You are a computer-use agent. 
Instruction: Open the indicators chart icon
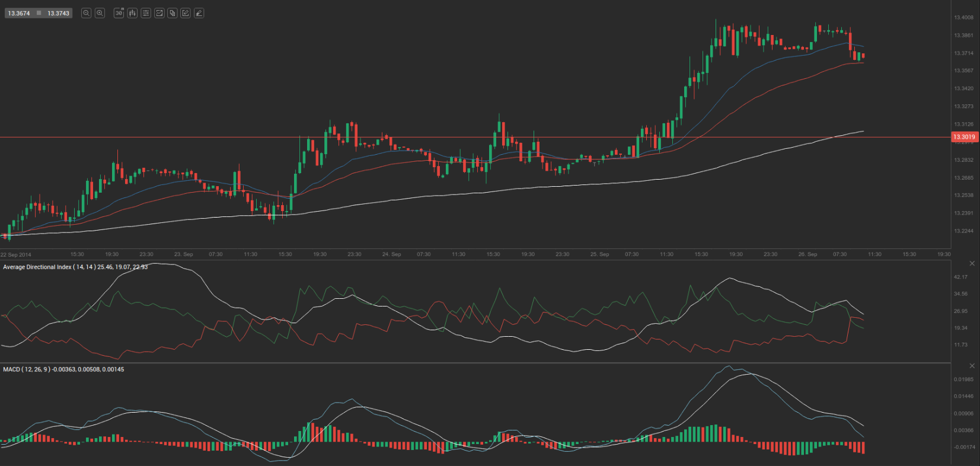point(159,13)
